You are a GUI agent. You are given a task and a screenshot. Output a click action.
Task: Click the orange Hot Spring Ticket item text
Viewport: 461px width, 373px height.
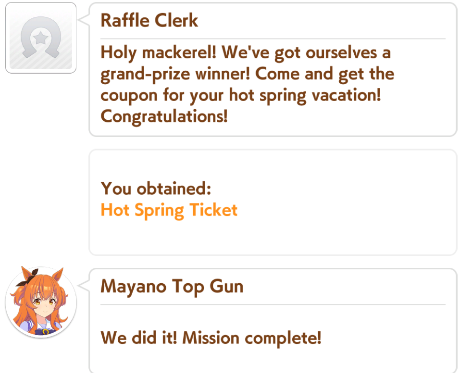click(x=169, y=210)
